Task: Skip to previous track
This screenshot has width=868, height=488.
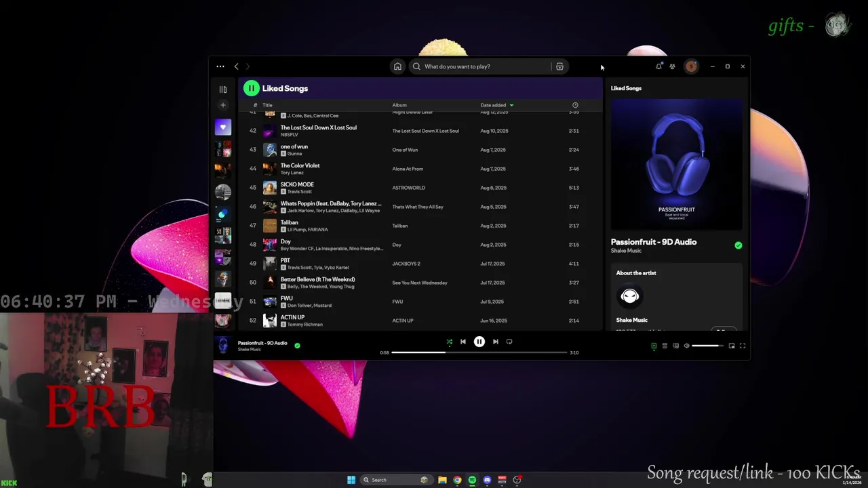Action: point(463,342)
